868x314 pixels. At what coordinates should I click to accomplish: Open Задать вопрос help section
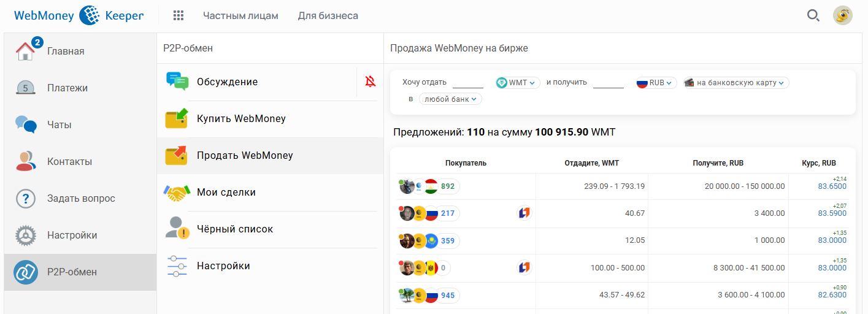(x=81, y=198)
